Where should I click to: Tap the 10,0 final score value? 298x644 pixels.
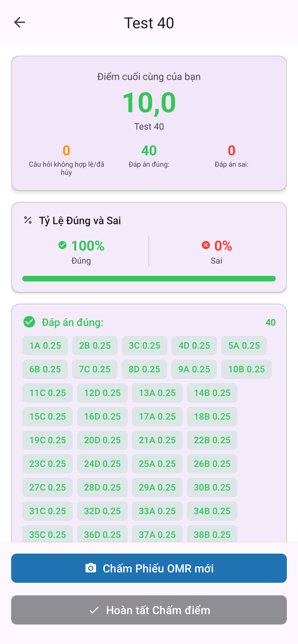pyautogui.click(x=149, y=102)
